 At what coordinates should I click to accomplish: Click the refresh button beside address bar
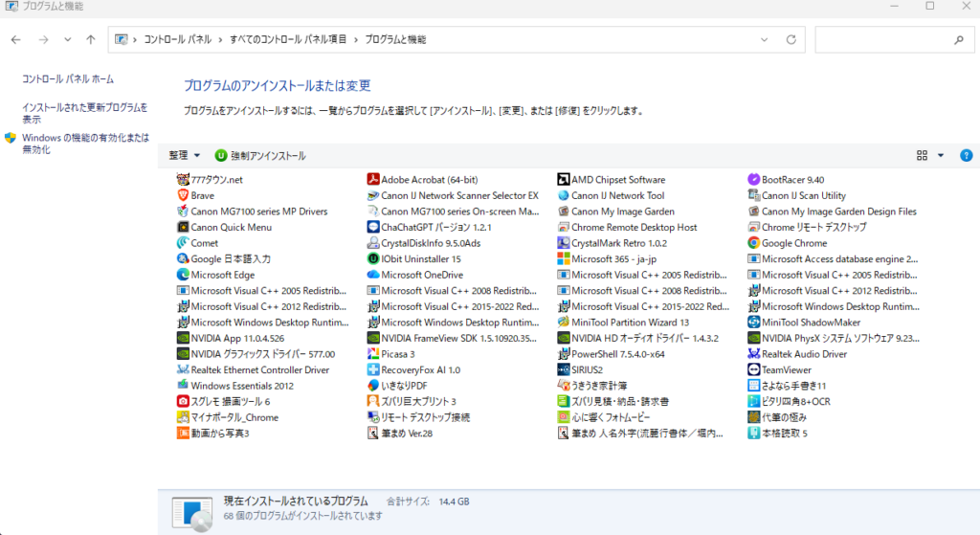point(791,40)
